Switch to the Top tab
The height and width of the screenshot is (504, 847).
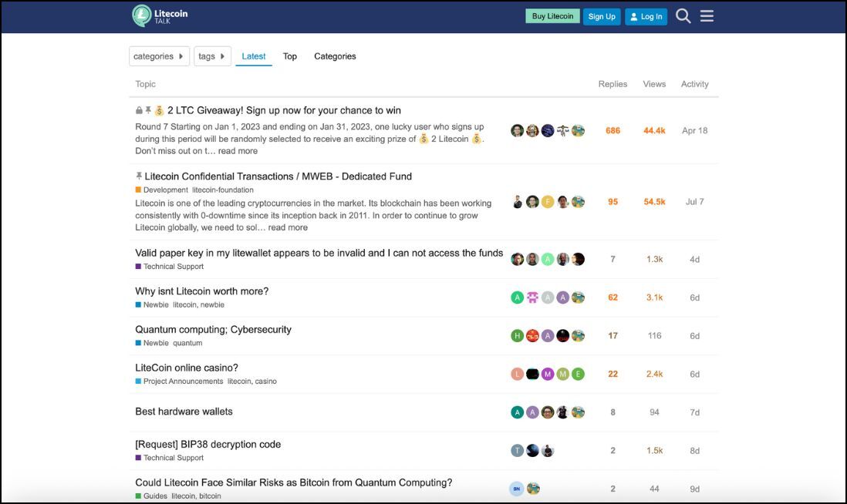pos(290,56)
